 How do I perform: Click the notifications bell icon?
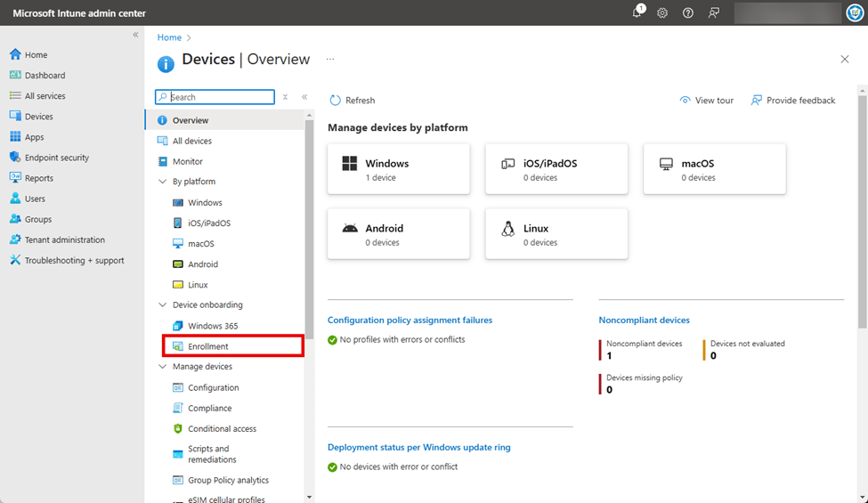click(637, 12)
